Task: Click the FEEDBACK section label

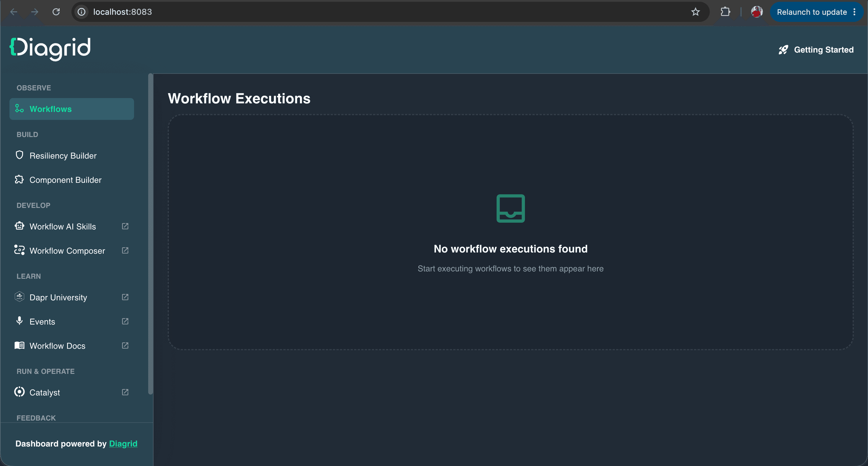Action: pos(36,418)
